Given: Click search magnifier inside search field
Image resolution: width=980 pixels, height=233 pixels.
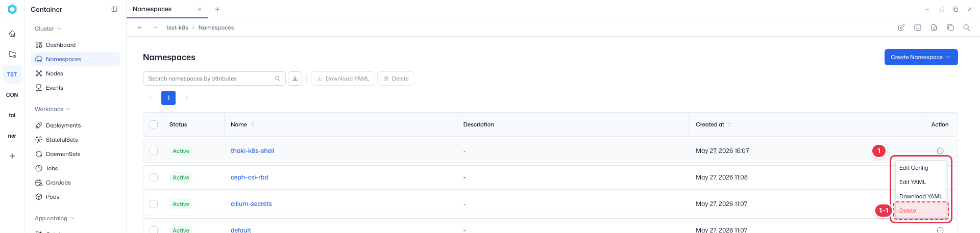Looking at the screenshot, I should click(278, 79).
